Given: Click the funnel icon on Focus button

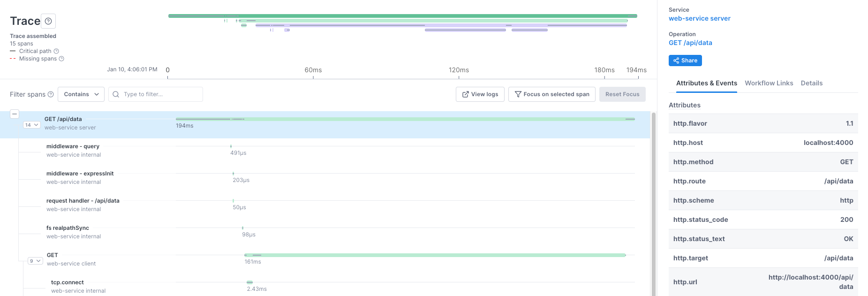Looking at the screenshot, I should [x=518, y=94].
